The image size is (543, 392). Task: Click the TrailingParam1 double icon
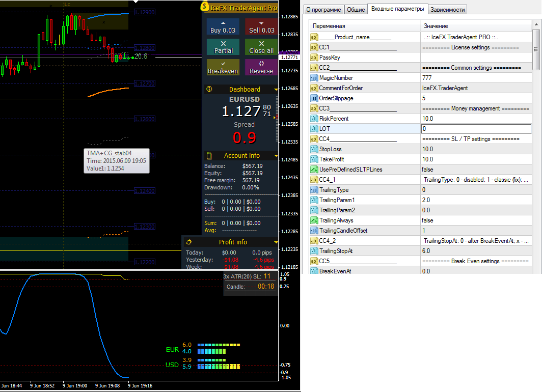[x=314, y=200]
